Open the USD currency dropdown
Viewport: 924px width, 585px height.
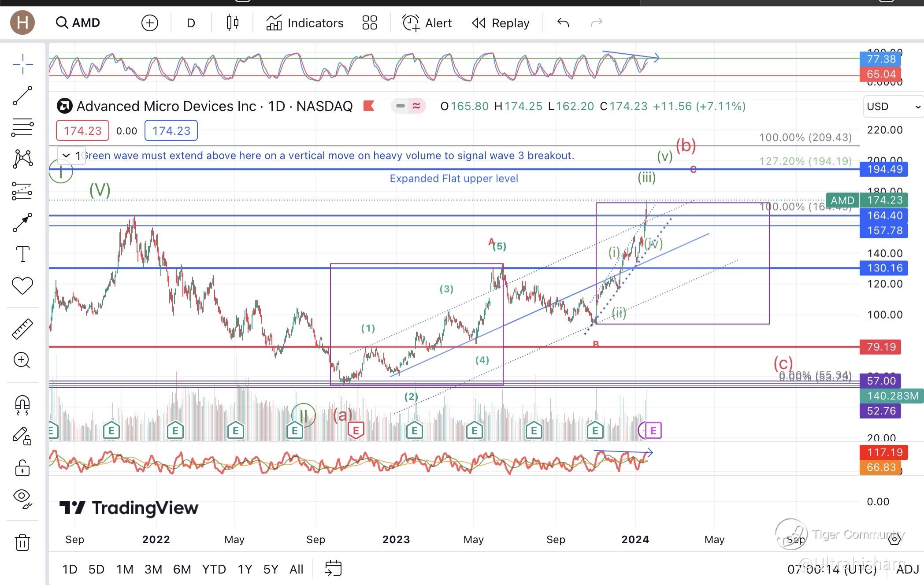pos(893,107)
